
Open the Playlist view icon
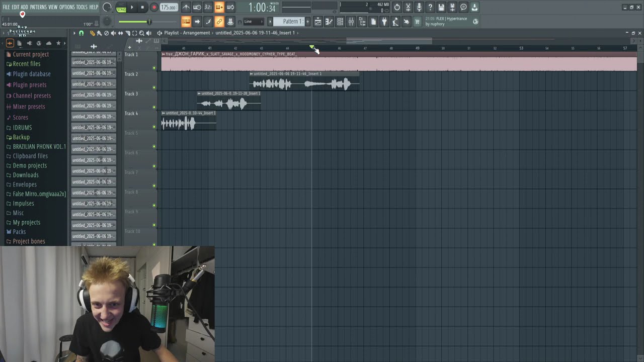318,22
